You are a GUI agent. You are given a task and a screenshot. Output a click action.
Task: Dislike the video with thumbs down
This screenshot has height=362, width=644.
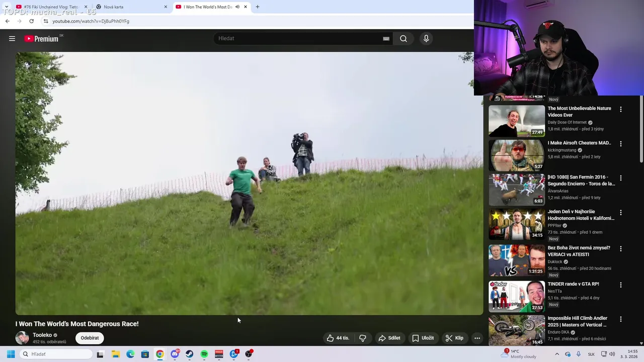pos(363,338)
